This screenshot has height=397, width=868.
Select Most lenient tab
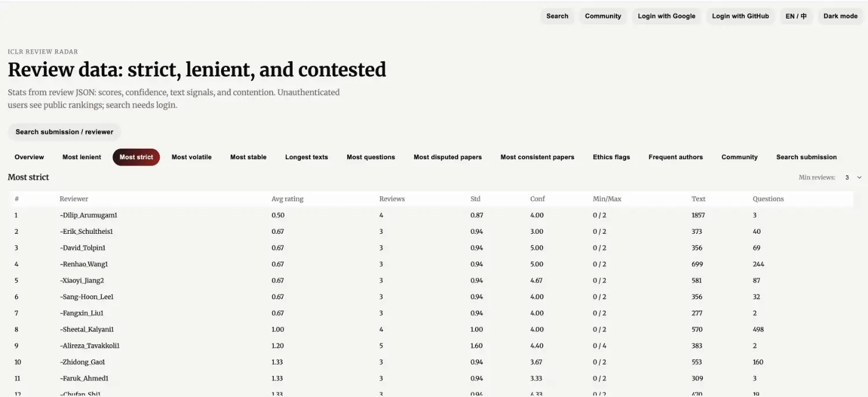[82, 157]
